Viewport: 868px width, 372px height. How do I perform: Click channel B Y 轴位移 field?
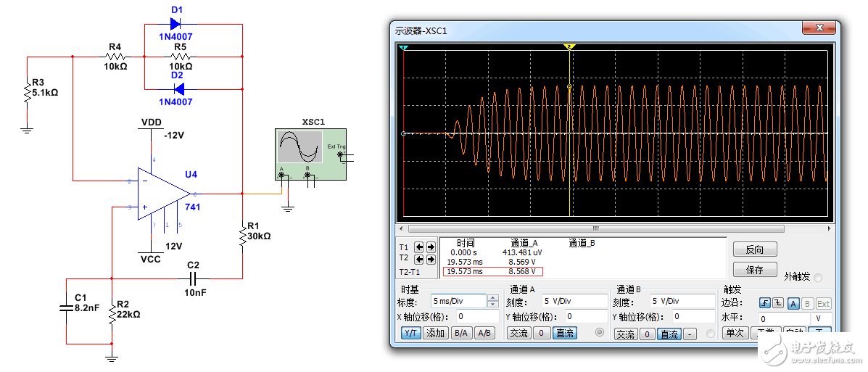tap(694, 317)
